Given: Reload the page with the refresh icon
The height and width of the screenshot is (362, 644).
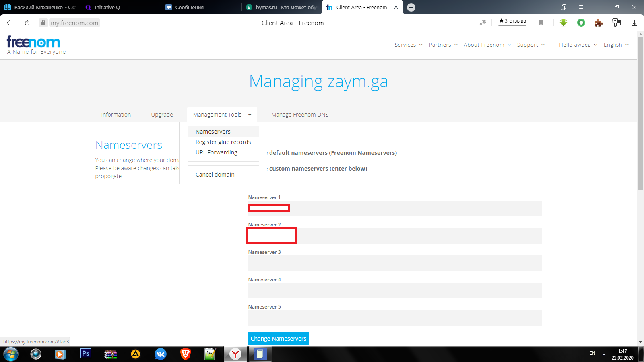Looking at the screenshot, I should (x=27, y=23).
